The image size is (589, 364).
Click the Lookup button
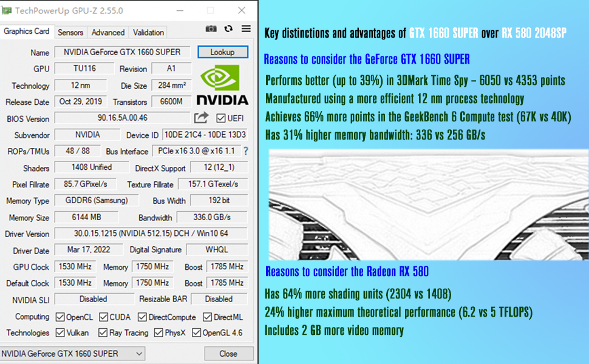click(x=223, y=52)
